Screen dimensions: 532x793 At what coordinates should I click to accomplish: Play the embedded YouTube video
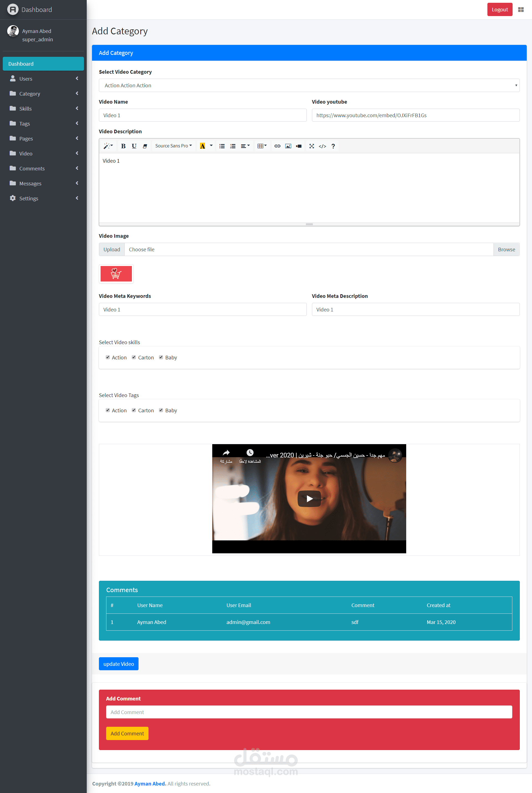coord(309,498)
